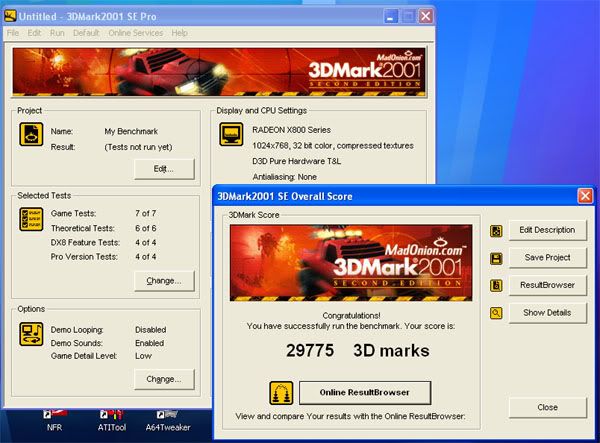The image size is (600, 443).
Task: Click the 3DMark2001 banner in main window
Action: point(219,72)
